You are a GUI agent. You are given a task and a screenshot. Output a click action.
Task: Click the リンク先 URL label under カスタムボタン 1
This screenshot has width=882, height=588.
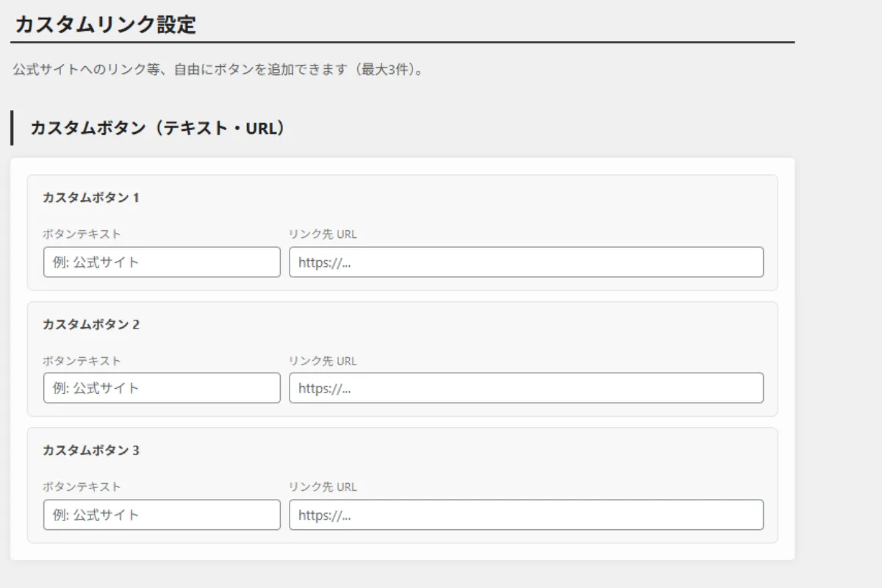coord(323,234)
